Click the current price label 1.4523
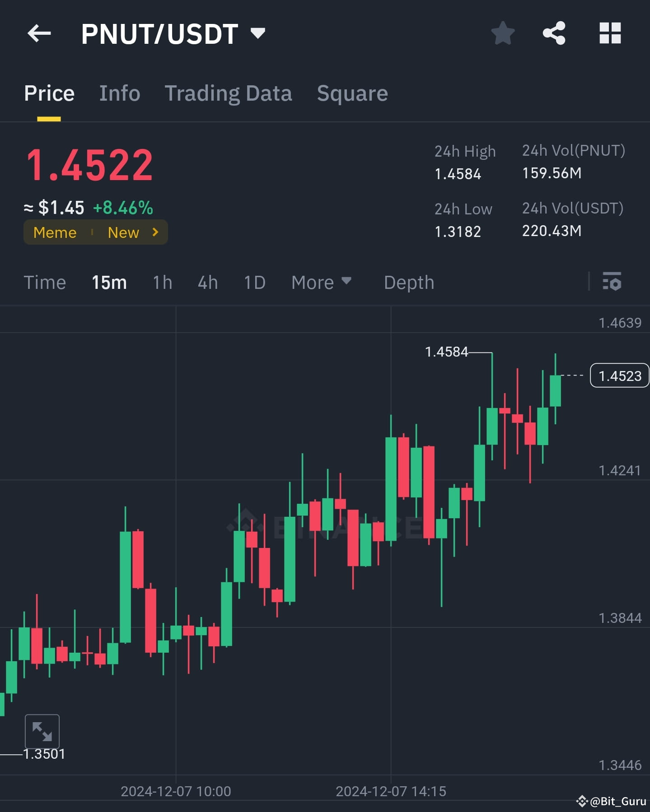Screen dimensions: 650x812 [619, 375]
